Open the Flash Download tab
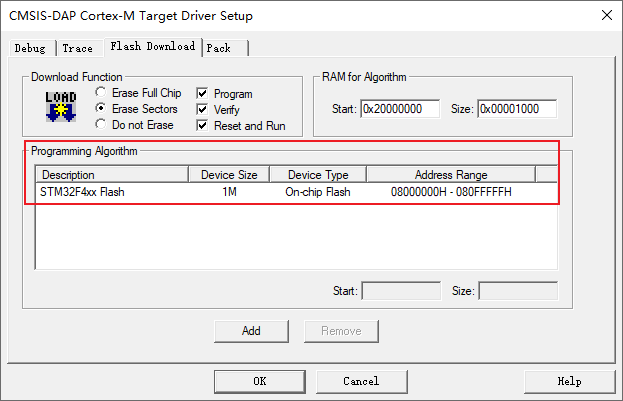 [x=153, y=46]
